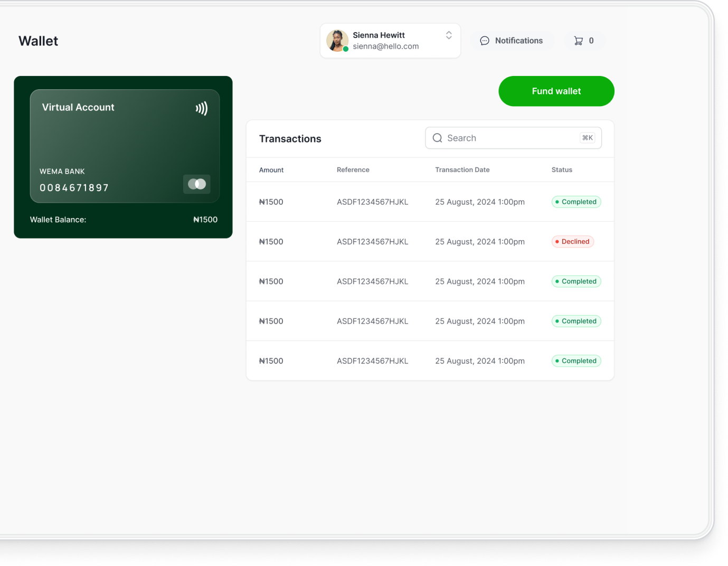Click the first Completed status badge
Screen dimensions: 728x566
point(576,202)
